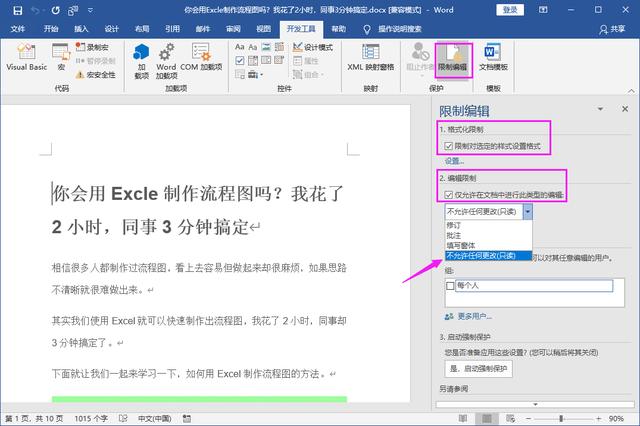Select 修订 in the dropdown list
The width and height of the screenshot is (640, 426).
[x=488, y=225]
